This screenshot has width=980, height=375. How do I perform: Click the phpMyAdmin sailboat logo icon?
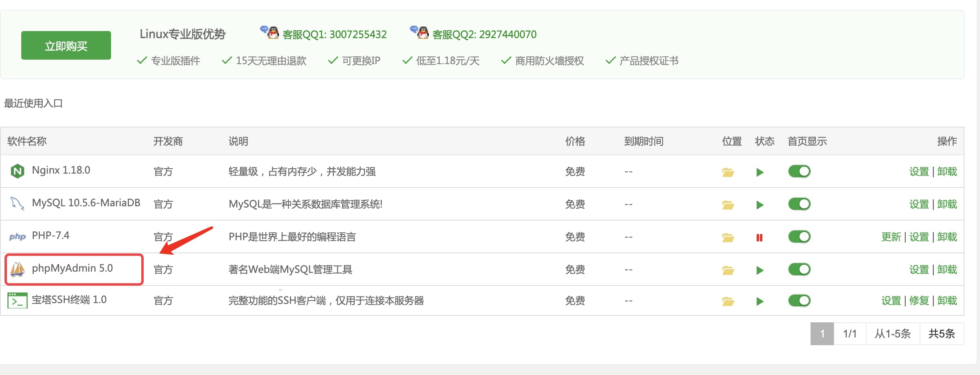[x=18, y=269]
